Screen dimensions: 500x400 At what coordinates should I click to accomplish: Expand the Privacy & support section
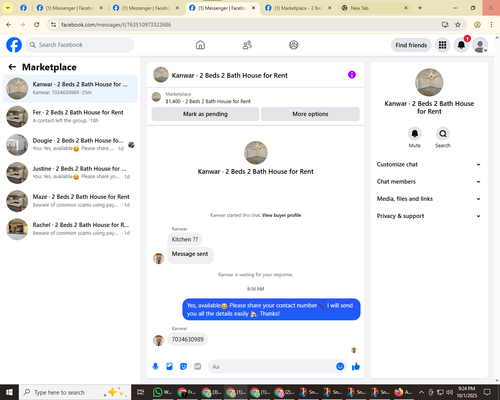click(429, 216)
